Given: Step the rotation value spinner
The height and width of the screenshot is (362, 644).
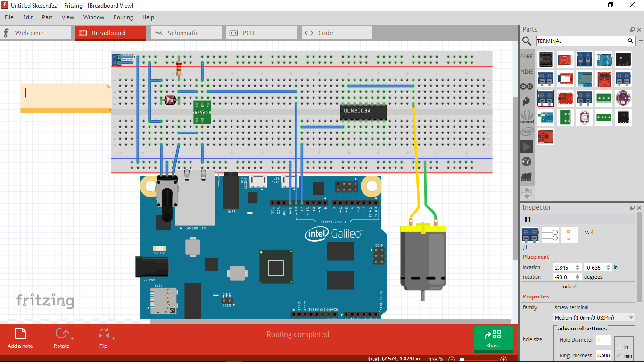Looking at the screenshot, I should [578, 277].
